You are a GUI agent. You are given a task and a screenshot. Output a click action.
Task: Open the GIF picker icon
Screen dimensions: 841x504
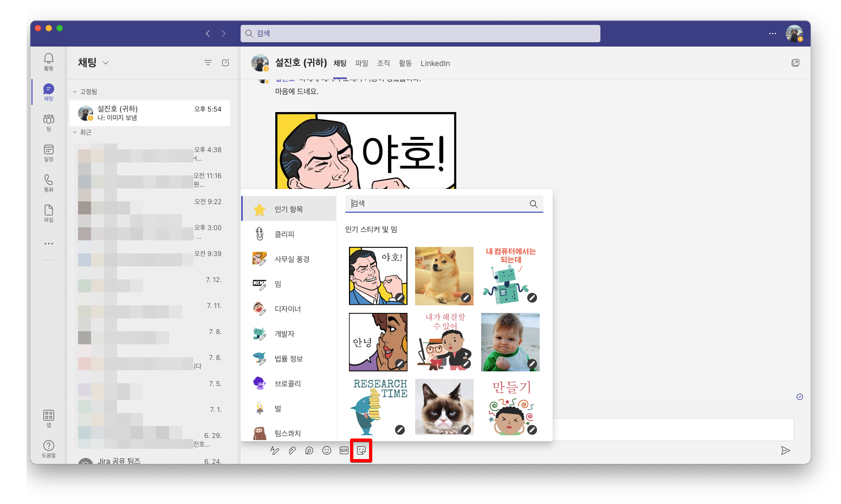pos(344,450)
